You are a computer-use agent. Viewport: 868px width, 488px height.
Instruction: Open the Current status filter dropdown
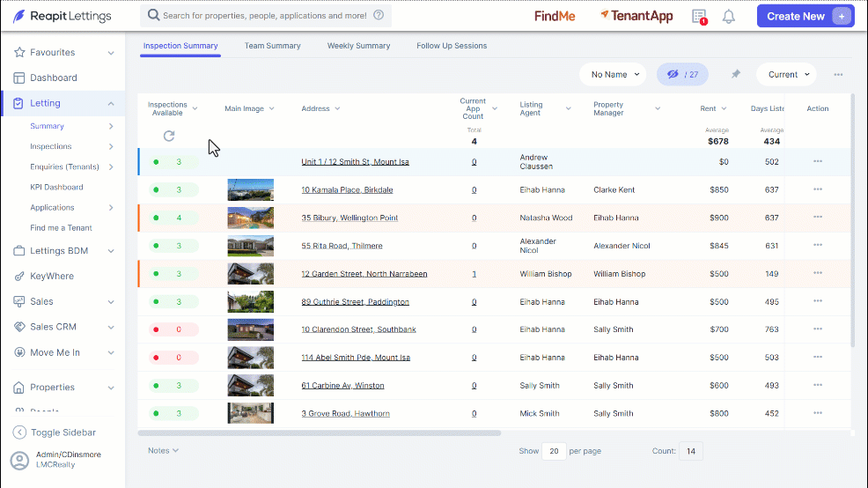click(x=787, y=74)
